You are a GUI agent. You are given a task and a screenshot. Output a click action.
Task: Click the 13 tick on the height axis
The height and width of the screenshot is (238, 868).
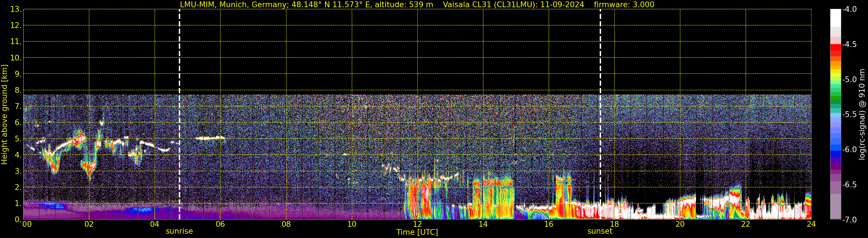tap(16, 10)
